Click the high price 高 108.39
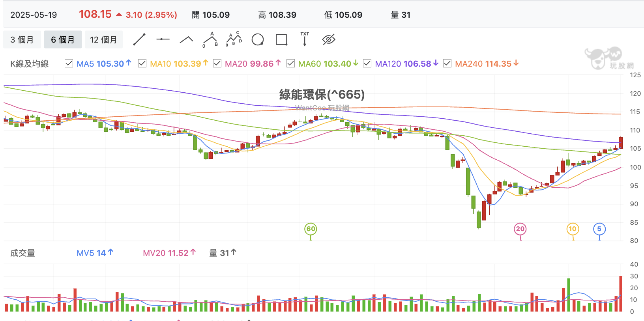Image resolution: width=644 pixels, height=321 pixels. coord(277,15)
